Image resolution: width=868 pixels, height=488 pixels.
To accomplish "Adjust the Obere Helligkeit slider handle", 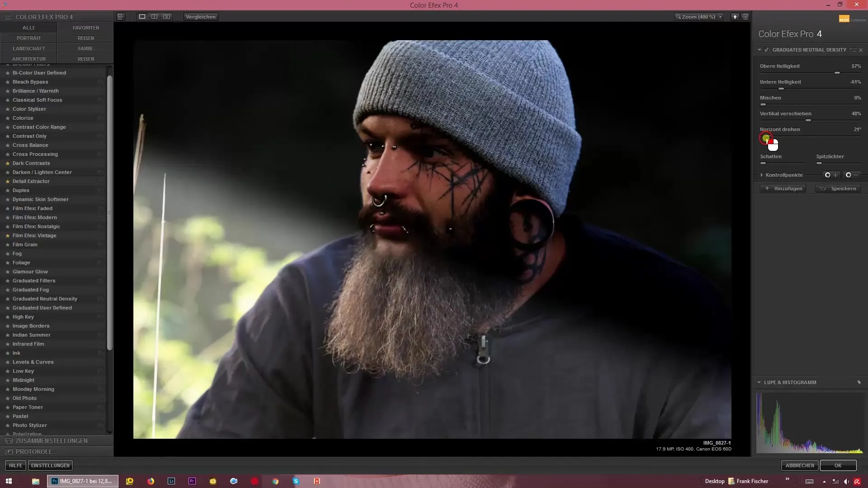I will [837, 73].
